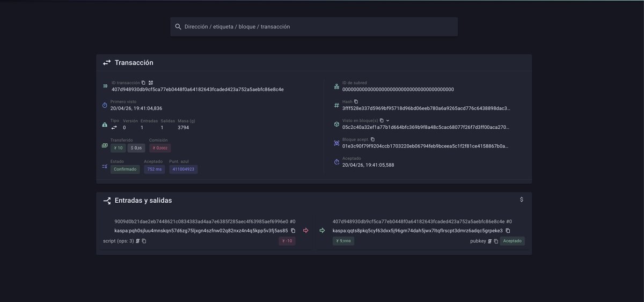Copy the 'Visto en bloque(s)' hash
The height and width of the screenshot is (302, 644).
[382, 121]
